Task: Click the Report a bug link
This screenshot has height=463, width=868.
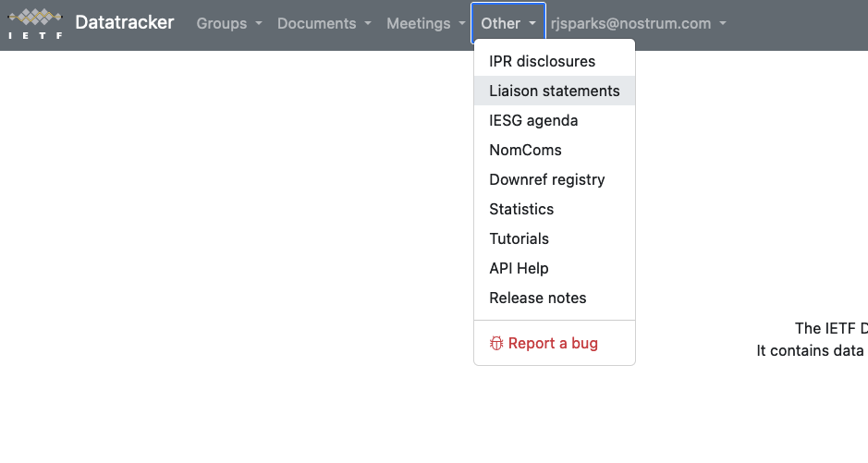Action: (x=555, y=344)
